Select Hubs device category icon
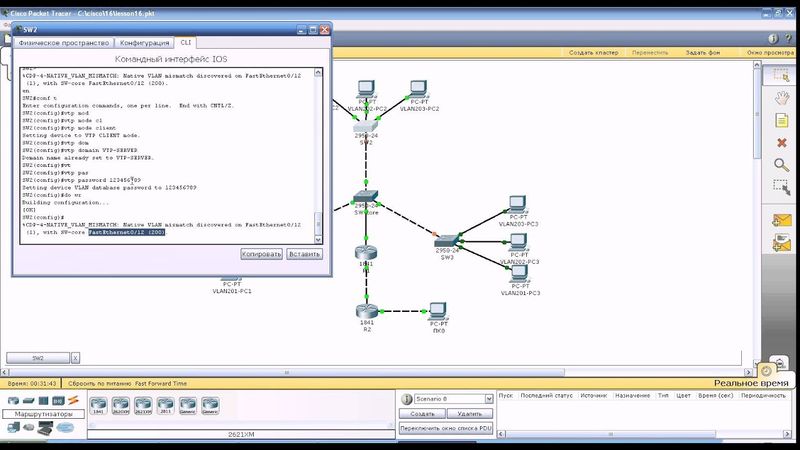The width and height of the screenshot is (800, 450). click(43, 401)
